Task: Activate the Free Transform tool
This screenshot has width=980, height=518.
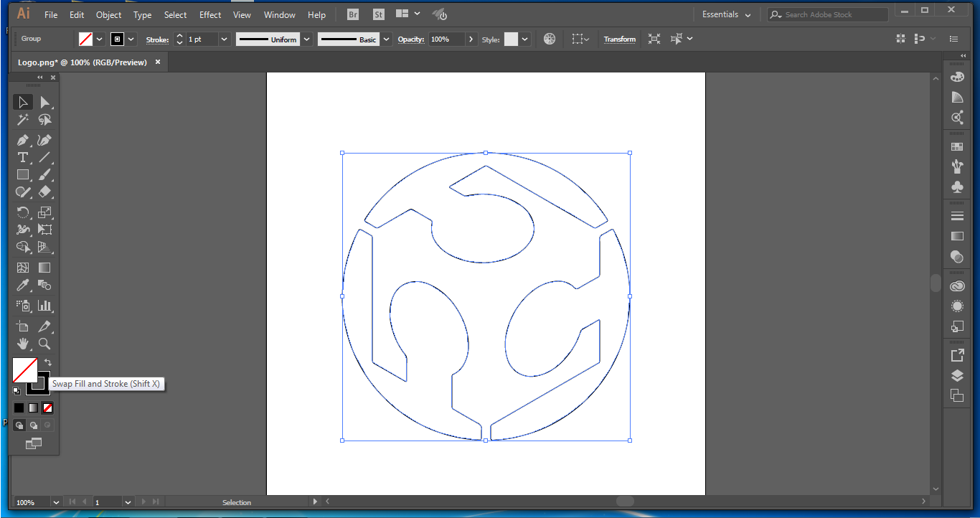Action: [x=44, y=230]
